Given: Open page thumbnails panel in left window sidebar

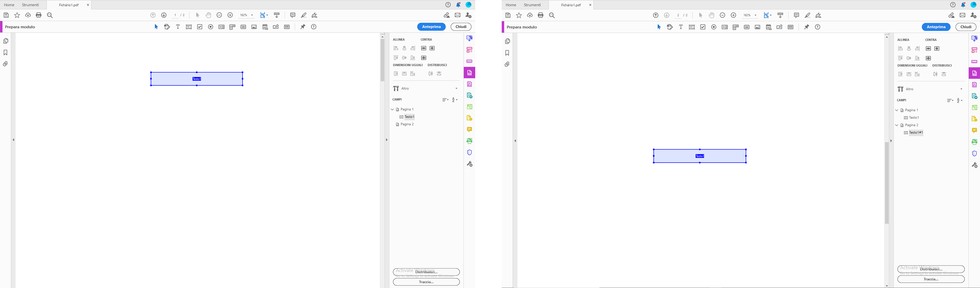Looking at the screenshot, I should point(6,41).
